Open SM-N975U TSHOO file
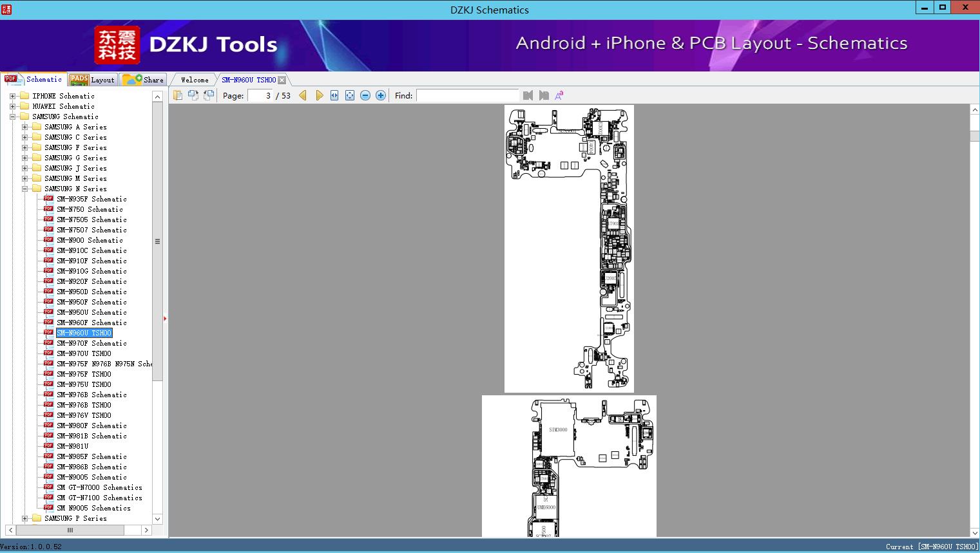 pos(84,384)
